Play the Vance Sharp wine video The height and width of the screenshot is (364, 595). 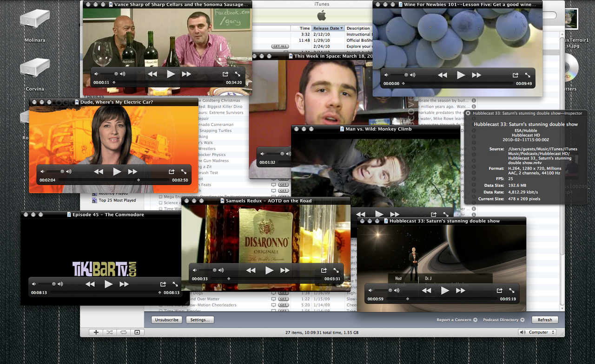171,74
